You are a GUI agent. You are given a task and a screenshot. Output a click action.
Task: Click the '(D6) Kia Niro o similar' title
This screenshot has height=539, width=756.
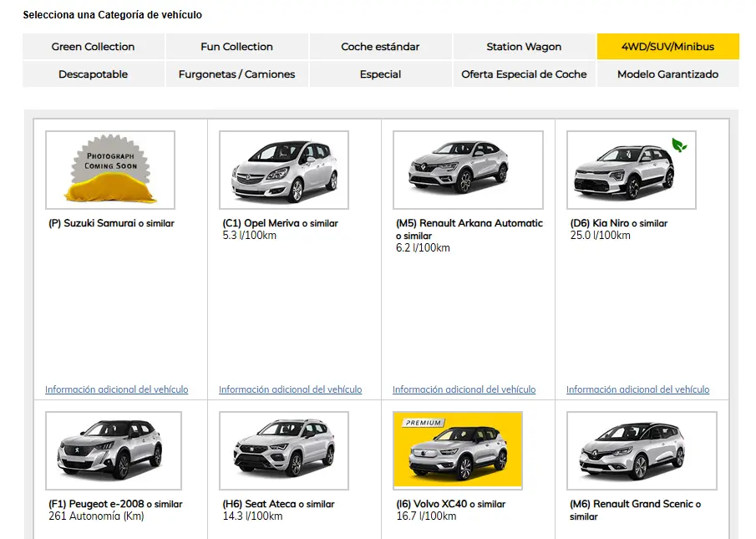tap(619, 223)
